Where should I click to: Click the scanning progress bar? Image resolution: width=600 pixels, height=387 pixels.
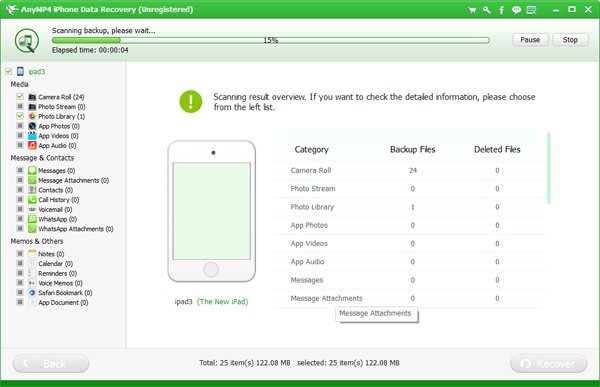click(x=271, y=40)
